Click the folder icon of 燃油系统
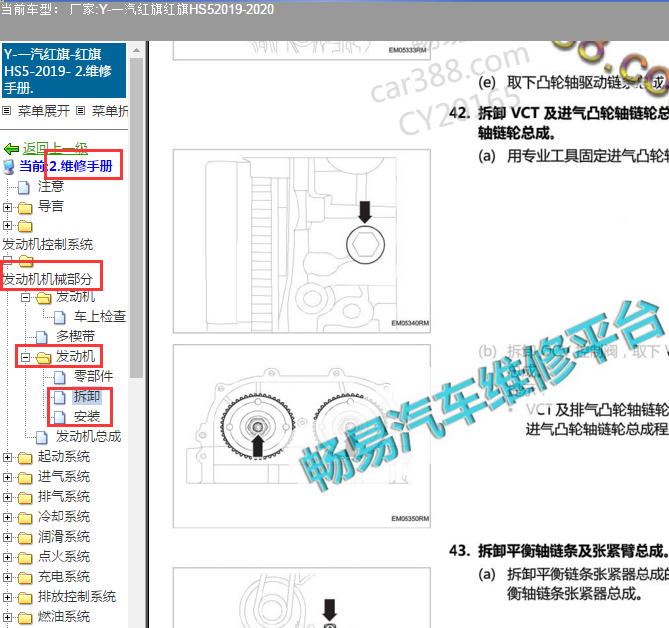Screen dimensions: 669x628 point(26,618)
